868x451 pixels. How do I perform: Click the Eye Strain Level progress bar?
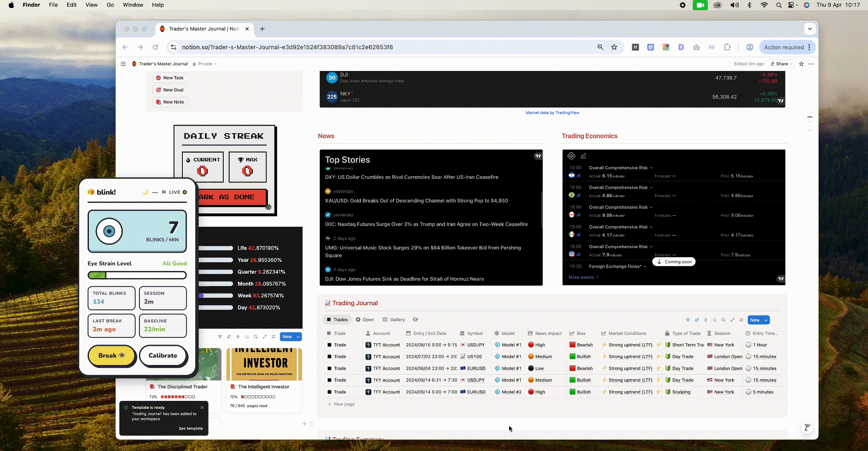(x=137, y=275)
